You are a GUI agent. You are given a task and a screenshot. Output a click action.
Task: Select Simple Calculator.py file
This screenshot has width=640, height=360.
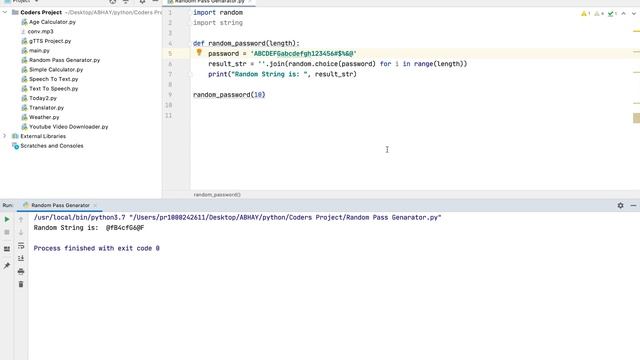56,69
